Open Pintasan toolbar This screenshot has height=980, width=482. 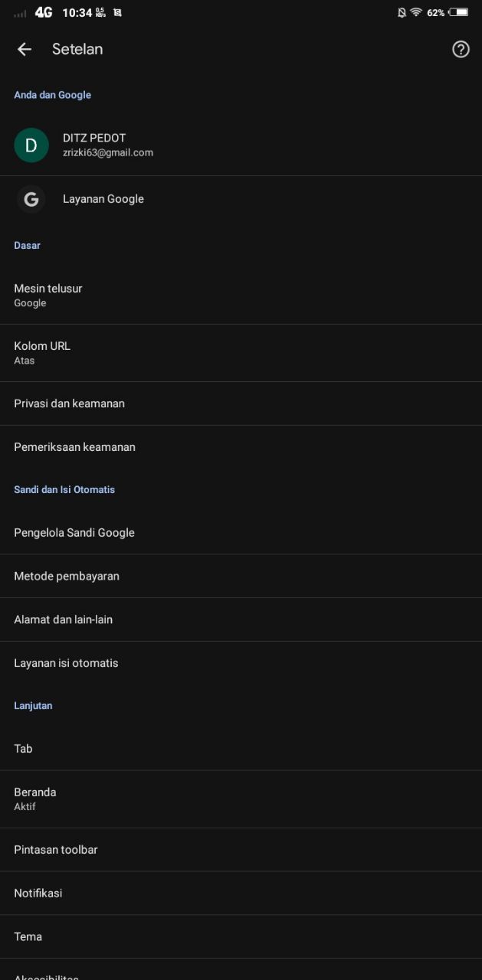click(x=241, y=850)
